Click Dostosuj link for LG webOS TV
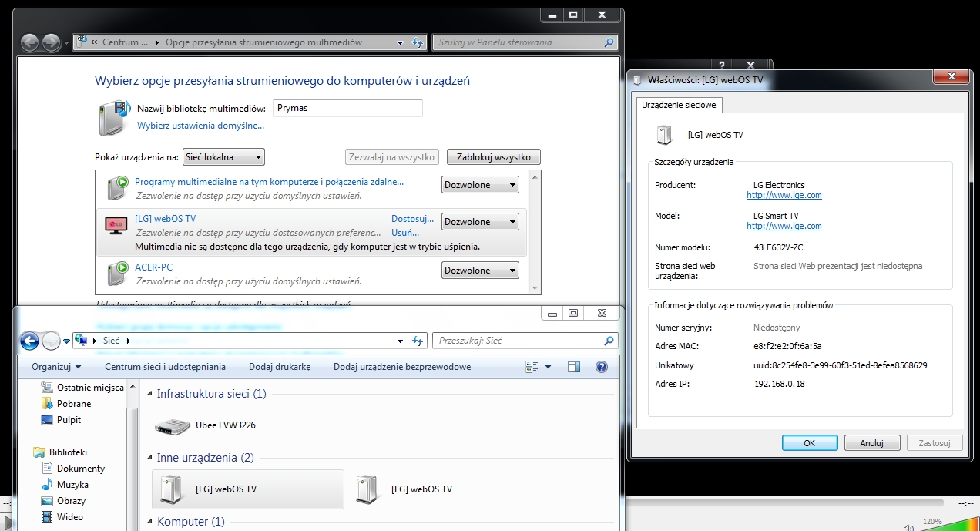The image size is (980, 531). [412, 219]
